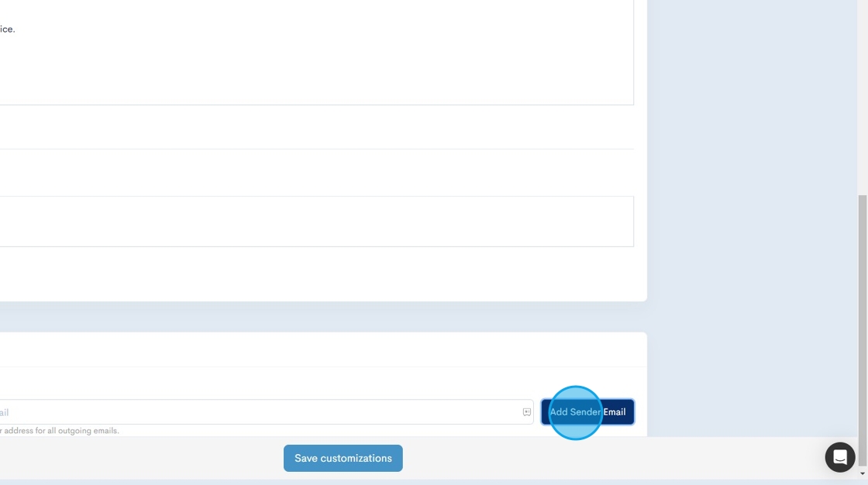Open the chat messenger widget
The image size is (868, 485).
click(x=839, y=458)
